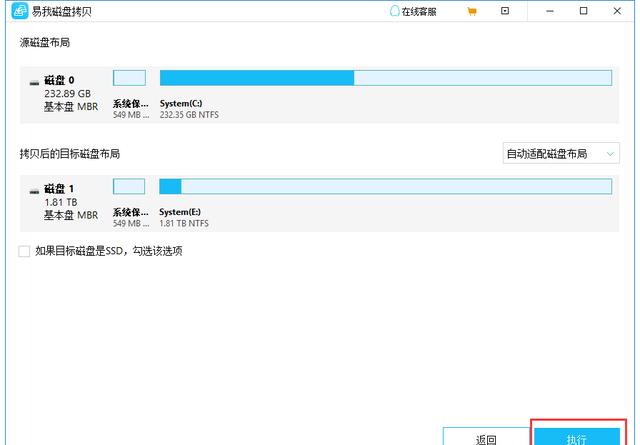Select the system reserved partition on Disk 1

pyautogui.click(x=129, y=186)
